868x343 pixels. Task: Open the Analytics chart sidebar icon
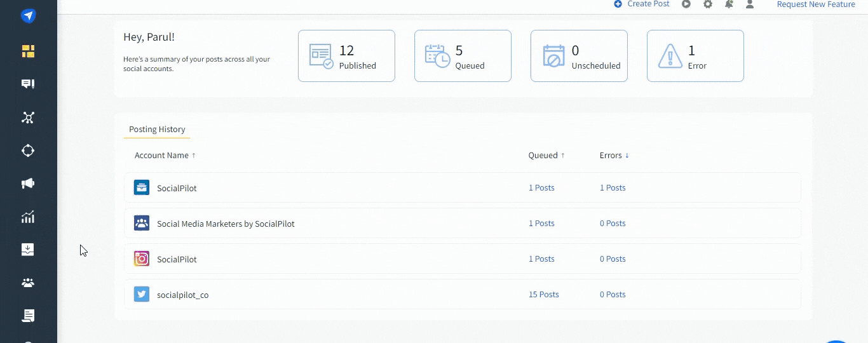point(28,217)
